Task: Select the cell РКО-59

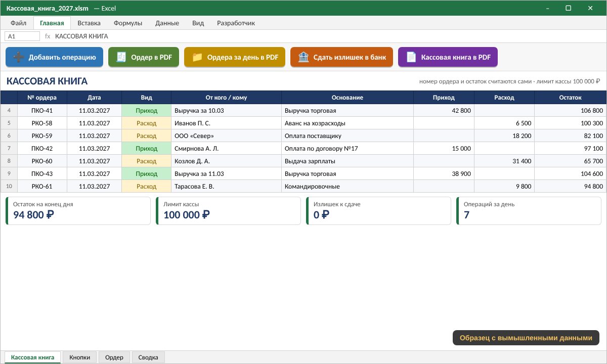Action: coord(42,136)
